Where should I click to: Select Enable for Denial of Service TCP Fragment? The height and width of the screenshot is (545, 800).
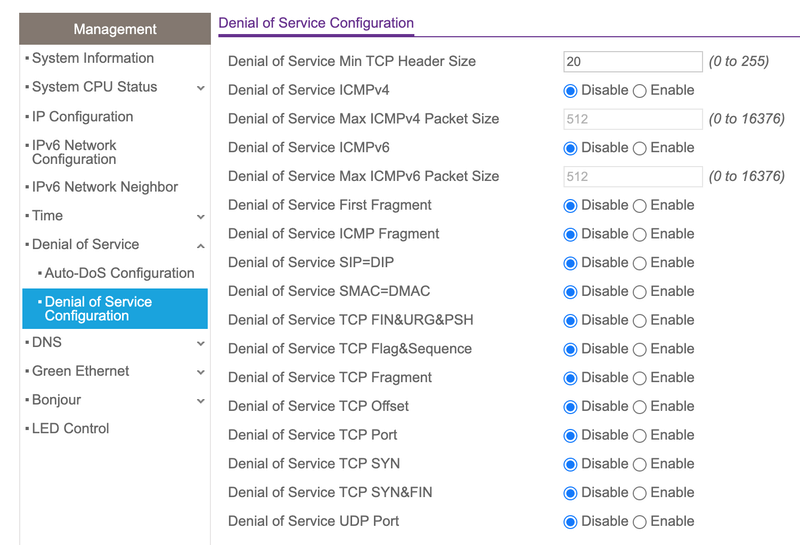(x=640, y=378)
